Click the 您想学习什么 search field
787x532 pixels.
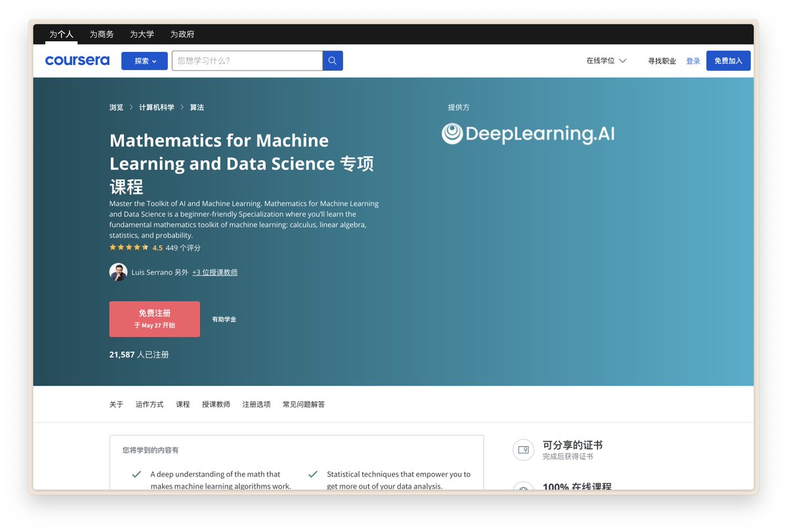(x=247, y=61)
